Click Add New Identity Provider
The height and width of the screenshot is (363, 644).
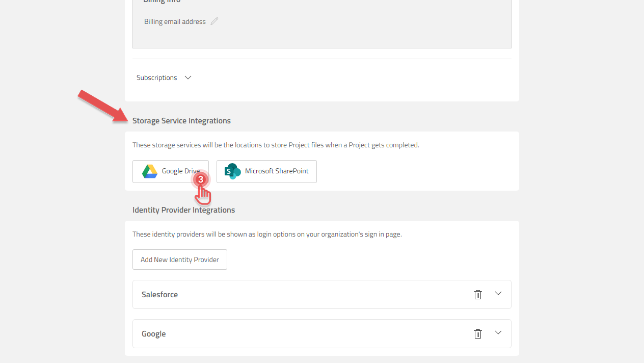coord(179,260)
